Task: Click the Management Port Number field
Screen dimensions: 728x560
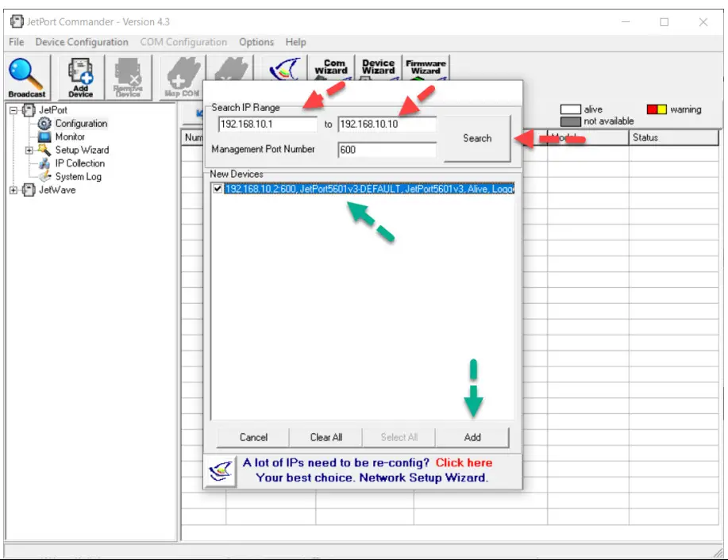Action: pyautogui.click(x=387, y=150)
